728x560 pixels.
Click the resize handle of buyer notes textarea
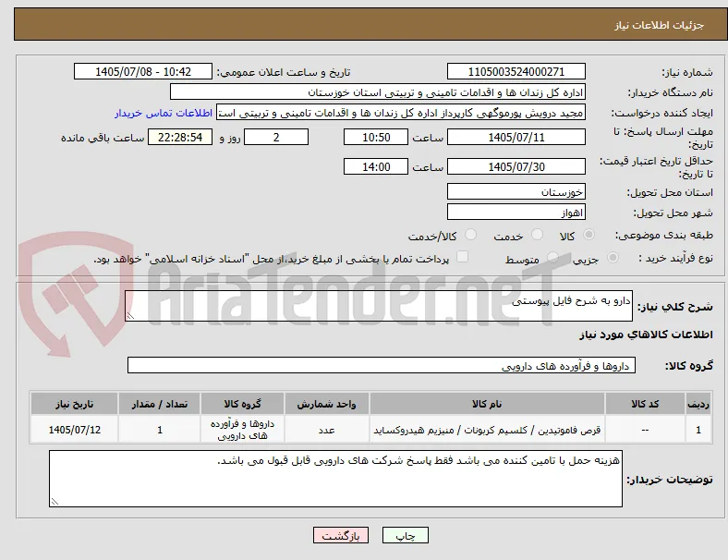[x=55, y=502]
